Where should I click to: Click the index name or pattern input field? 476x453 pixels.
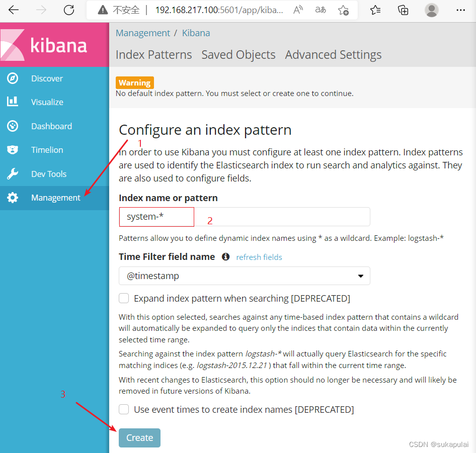tap(245, 217)
